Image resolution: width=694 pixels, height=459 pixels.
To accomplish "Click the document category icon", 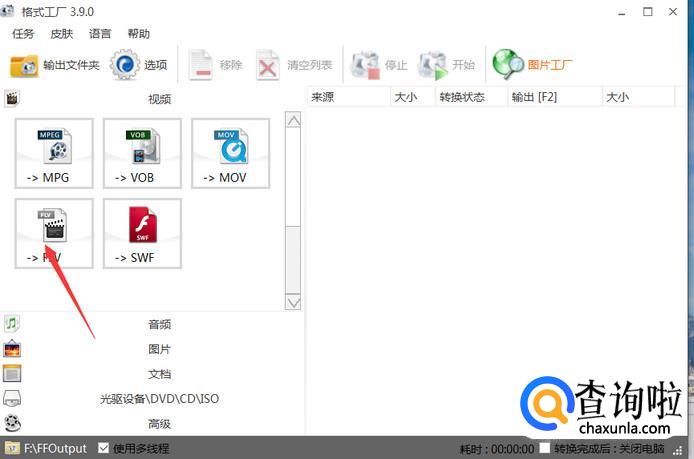I will coord(12,374).
